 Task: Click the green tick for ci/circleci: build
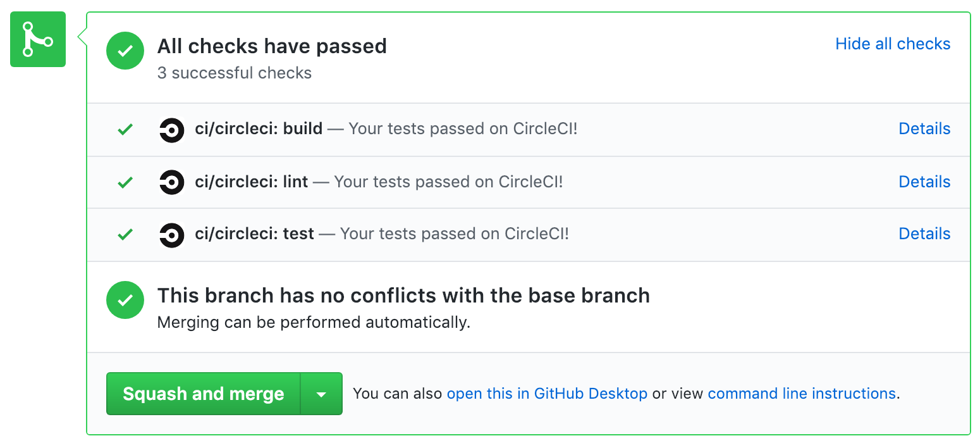(125, 130)
